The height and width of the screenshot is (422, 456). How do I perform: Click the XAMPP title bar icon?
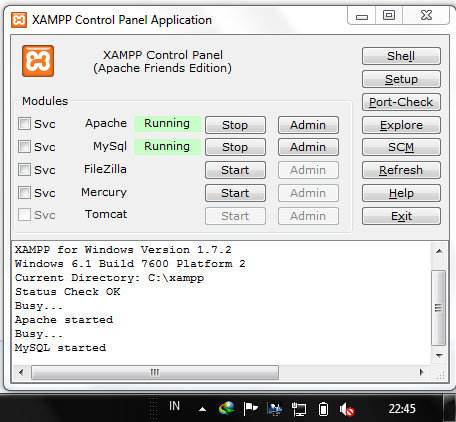tap(19, 20)
